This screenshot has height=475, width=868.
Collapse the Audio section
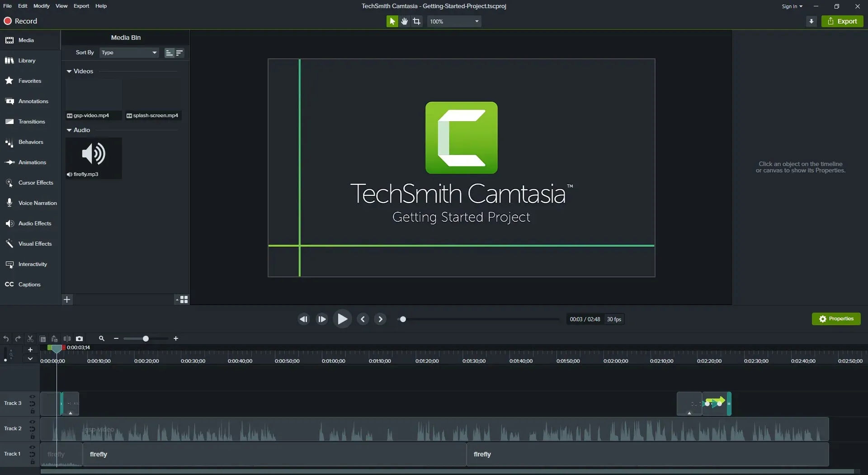pyautogui.click(x=69, y=130)
